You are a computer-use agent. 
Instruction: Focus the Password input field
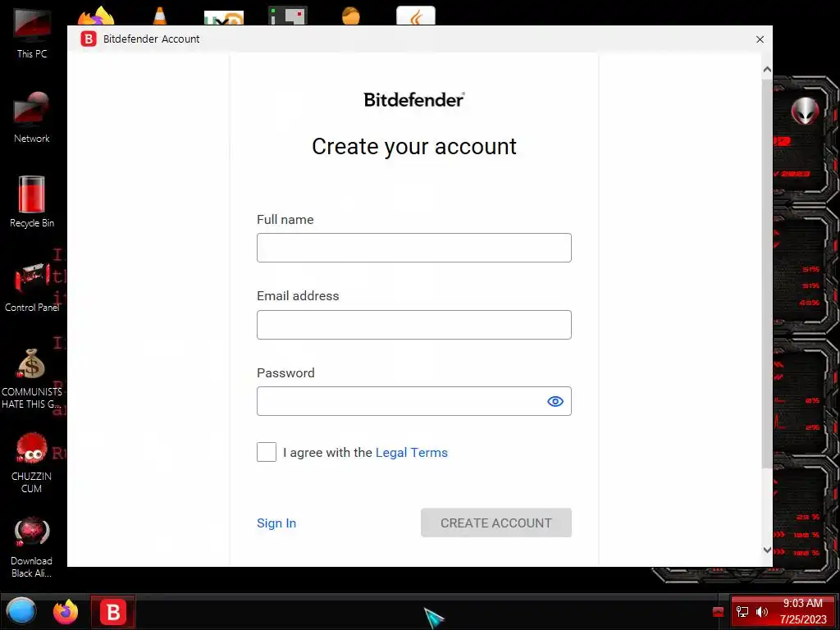414,401
